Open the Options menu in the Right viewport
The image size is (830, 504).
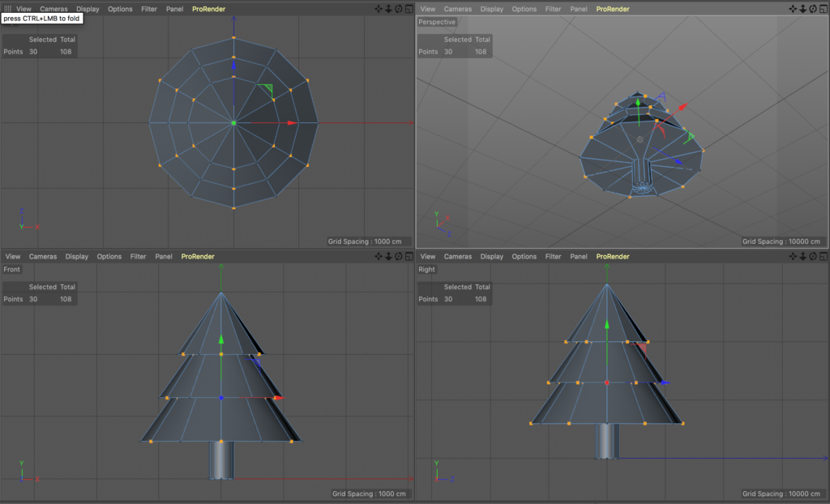tap(524, 256)
